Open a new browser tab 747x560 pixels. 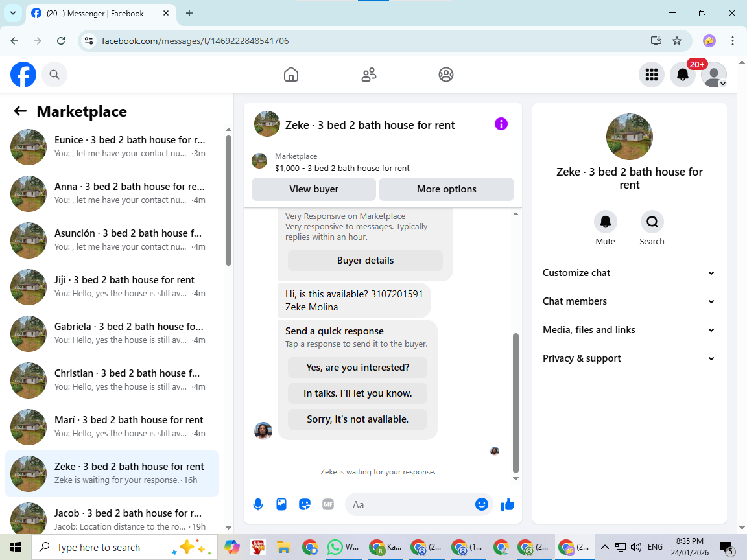click(189, 14)
